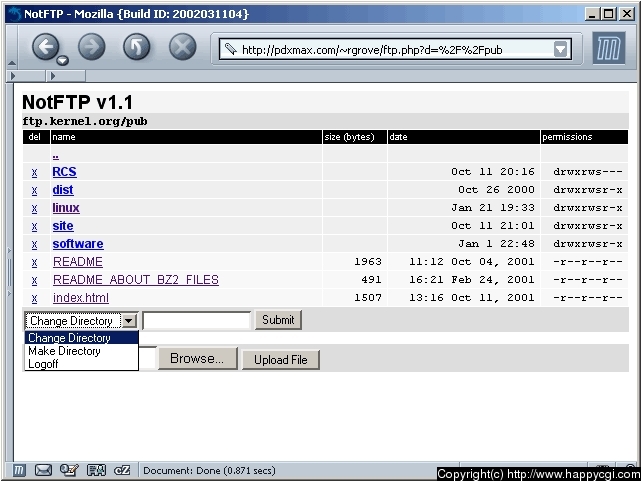Click the Change Directory combo box arrow
This screenshot has width=641, height=481.
129,320
